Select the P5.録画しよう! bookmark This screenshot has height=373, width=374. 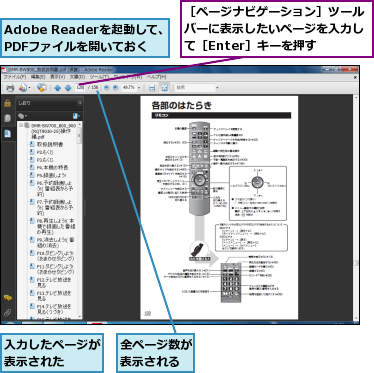[52, 175]
